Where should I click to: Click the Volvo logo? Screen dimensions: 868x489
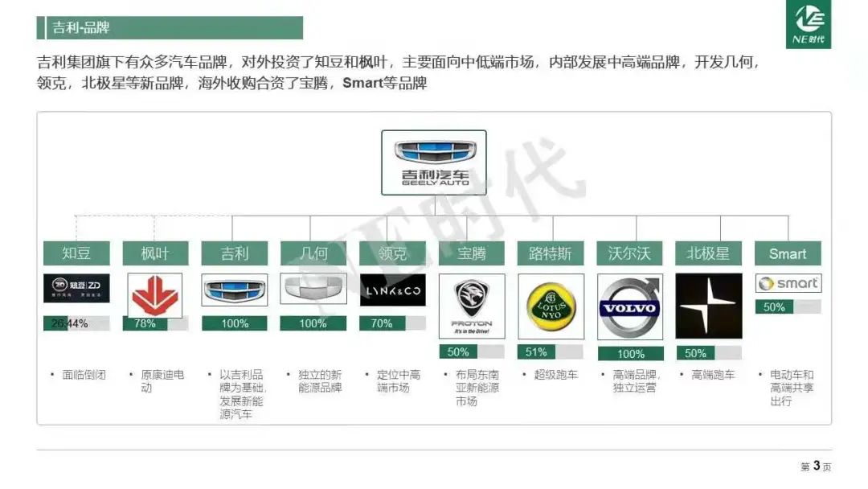pyautogui.click(x=630, y=306)
